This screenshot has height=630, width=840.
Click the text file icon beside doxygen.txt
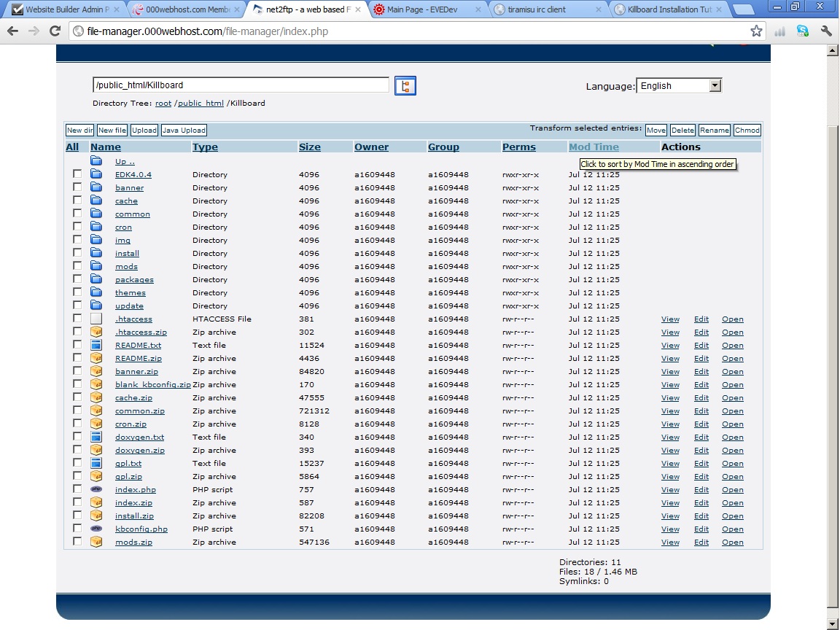point(96,437)
